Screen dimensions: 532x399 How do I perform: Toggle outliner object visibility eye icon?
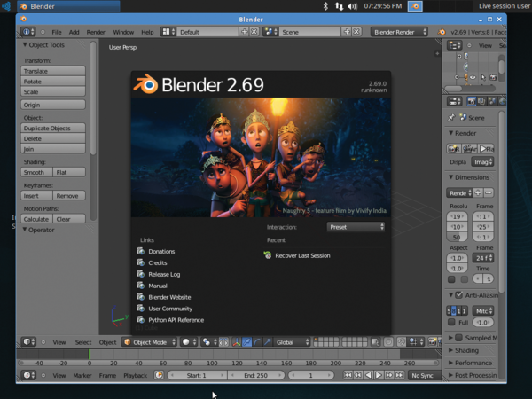coord(473,77)
